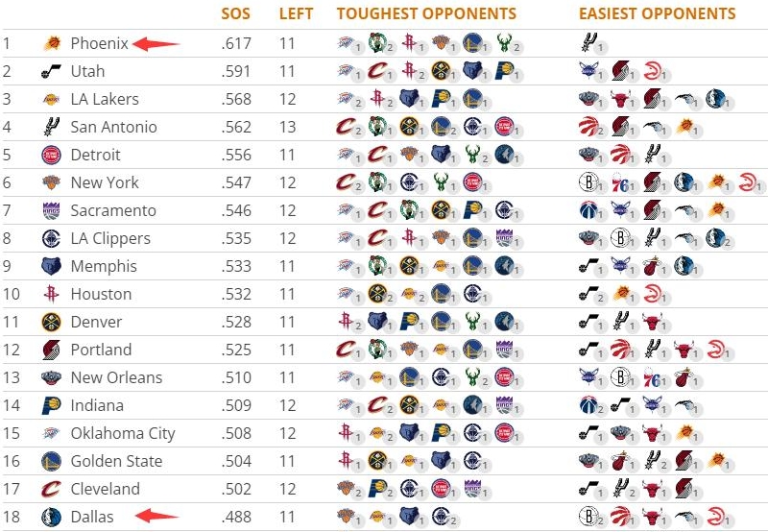The image size is (768, 532).
Task: Open the Oklahoma City team link
Action: (x=123, y=433)
